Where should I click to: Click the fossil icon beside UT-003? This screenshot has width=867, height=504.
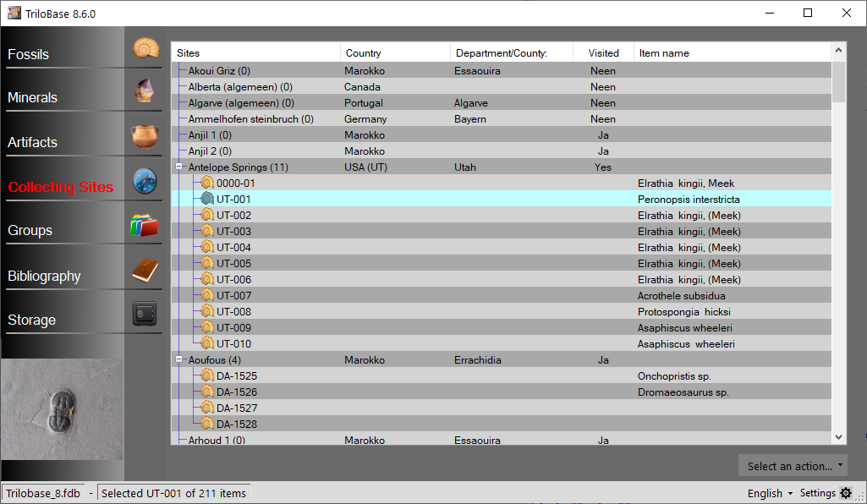[x=207, y=231]
